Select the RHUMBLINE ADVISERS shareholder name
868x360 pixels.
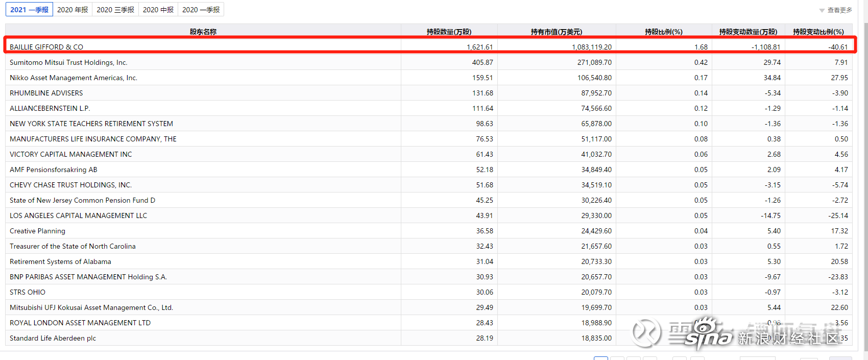46,93
